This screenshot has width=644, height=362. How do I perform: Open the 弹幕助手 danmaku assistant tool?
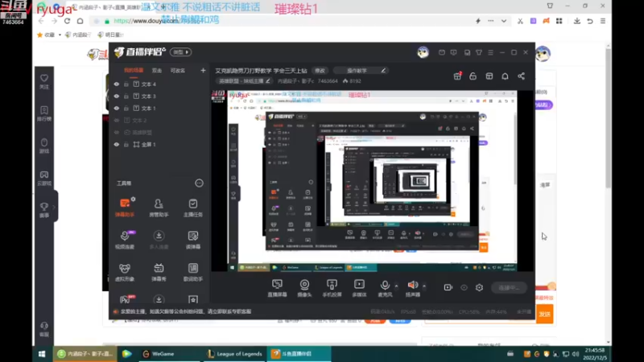[125, 207]
